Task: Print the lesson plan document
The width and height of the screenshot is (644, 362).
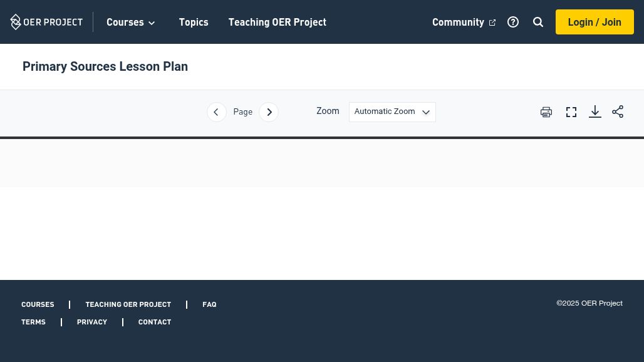Action: [546, 112]
